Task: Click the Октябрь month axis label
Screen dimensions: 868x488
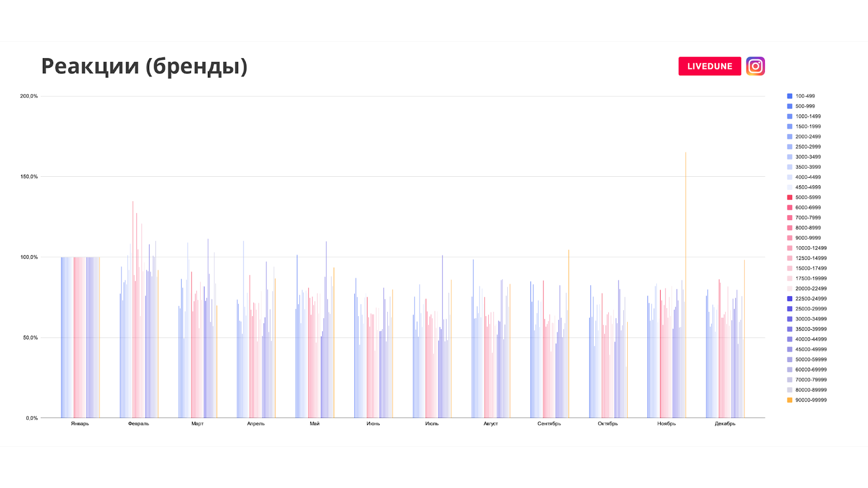Action: (608, 423)
